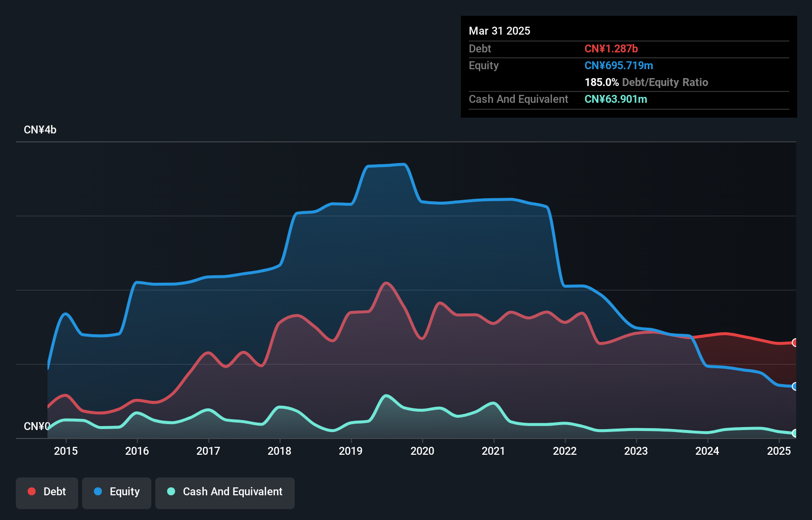Click the CN¥695.719m equity value

[619, 65]
